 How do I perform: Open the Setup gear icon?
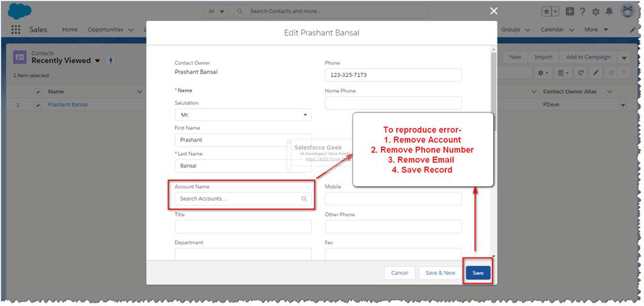(x=596, y=12)
